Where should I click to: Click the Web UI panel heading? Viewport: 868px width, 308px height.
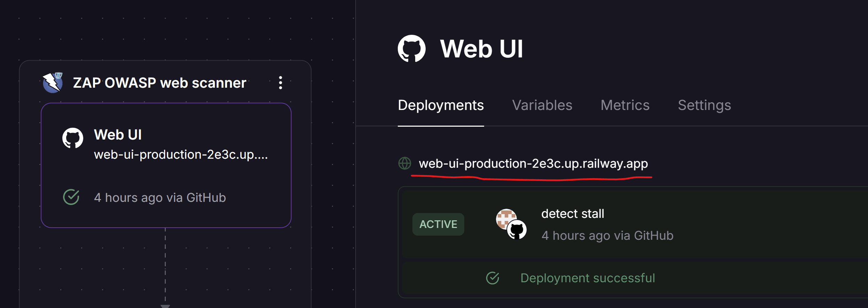point(481,49)
